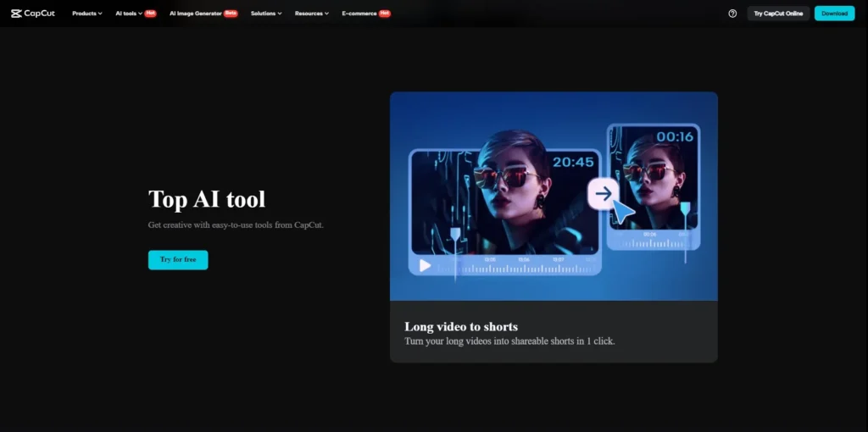This screenshot has width=868, height=432.
Task: Click the timeline marker in the long video
Action: click(x=455, y=237)
